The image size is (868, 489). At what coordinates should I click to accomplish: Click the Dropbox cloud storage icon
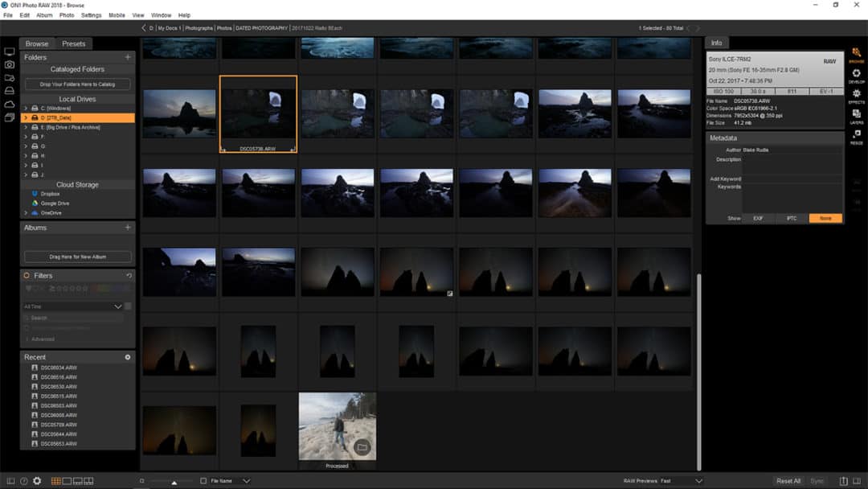tap(35, 194)
